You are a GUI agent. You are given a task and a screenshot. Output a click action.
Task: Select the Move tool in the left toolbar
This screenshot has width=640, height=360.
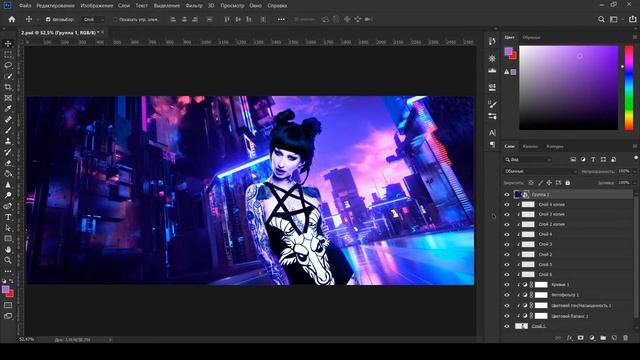(x=8, y=44)
